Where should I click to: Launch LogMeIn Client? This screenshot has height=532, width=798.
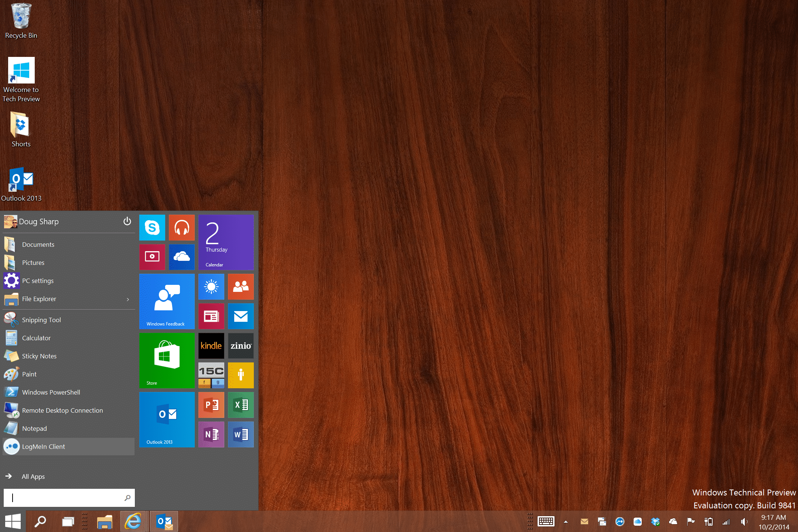click(x=69, y=447)
